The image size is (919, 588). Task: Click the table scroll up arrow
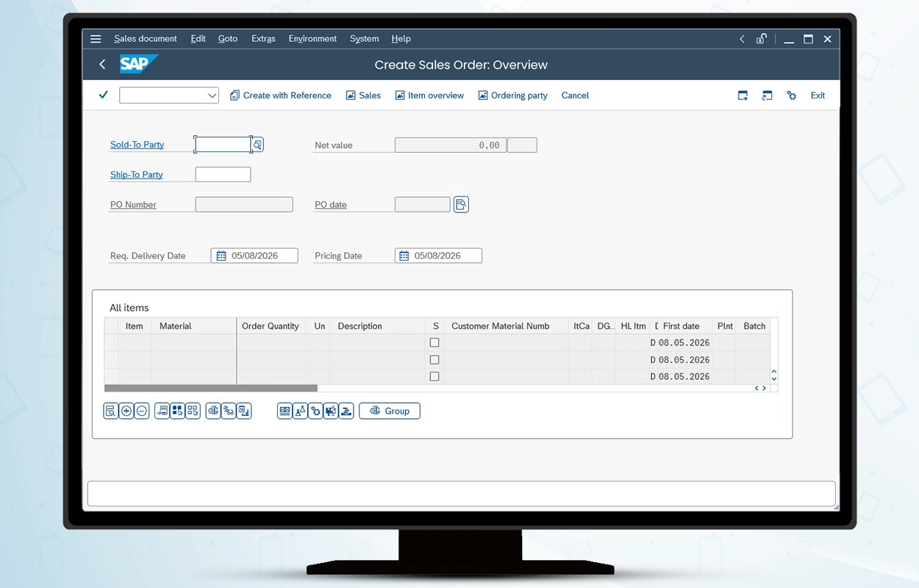coord(773,373)
